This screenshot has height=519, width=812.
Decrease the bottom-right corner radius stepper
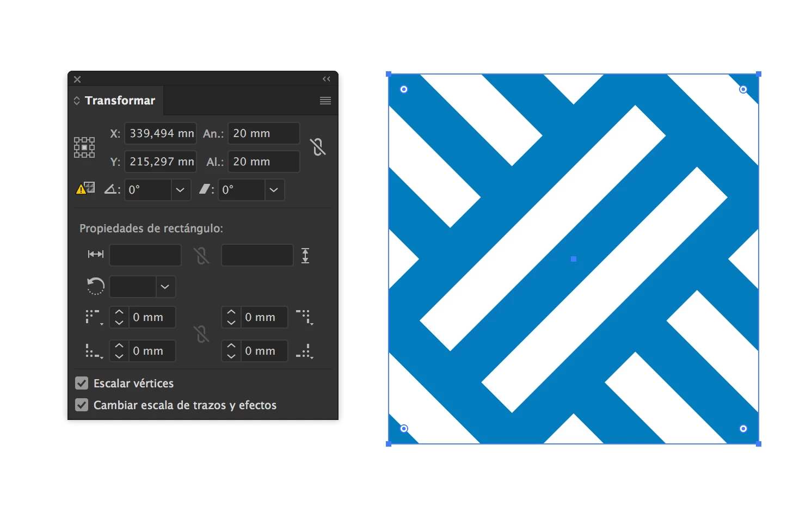[x=231, y=356]
